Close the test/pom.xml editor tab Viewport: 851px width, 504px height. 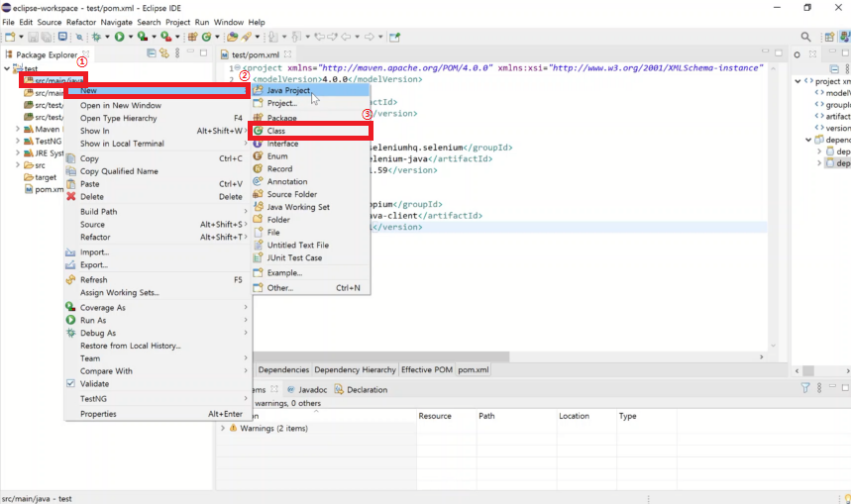pyautogui.click(x=287, y=54)
